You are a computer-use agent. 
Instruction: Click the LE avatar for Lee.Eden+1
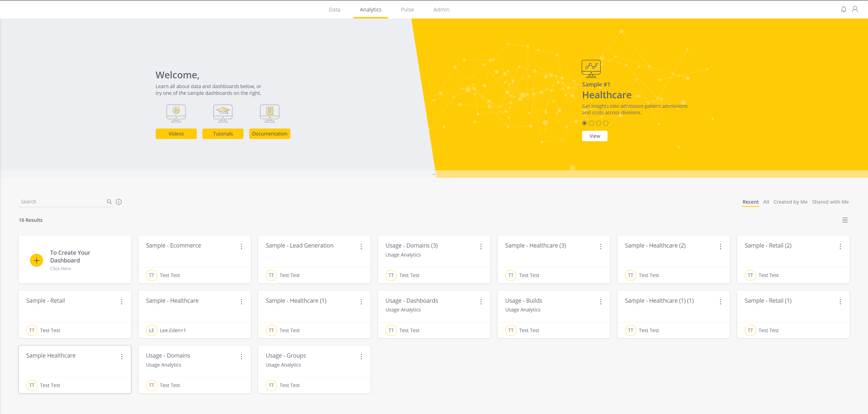[x=151, y=330]
